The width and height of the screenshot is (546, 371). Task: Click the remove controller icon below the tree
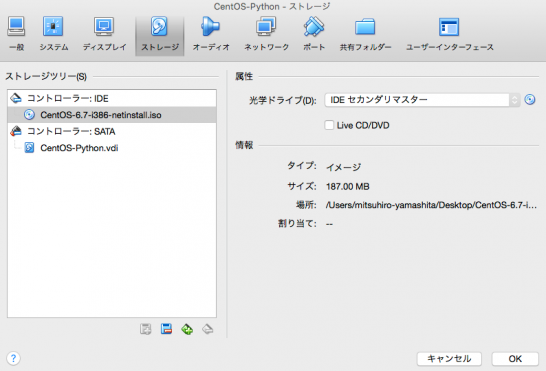pyautogui.click(x=208, y=329)
